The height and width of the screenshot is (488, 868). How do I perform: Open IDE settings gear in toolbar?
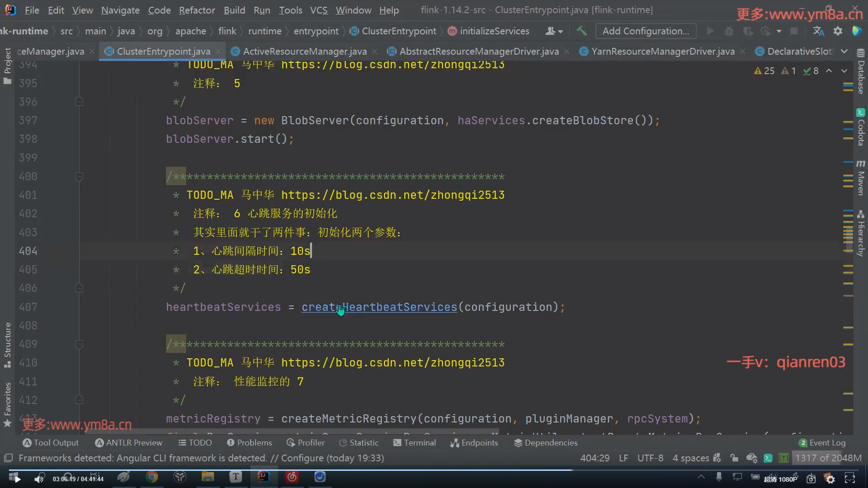coord(838,31)
